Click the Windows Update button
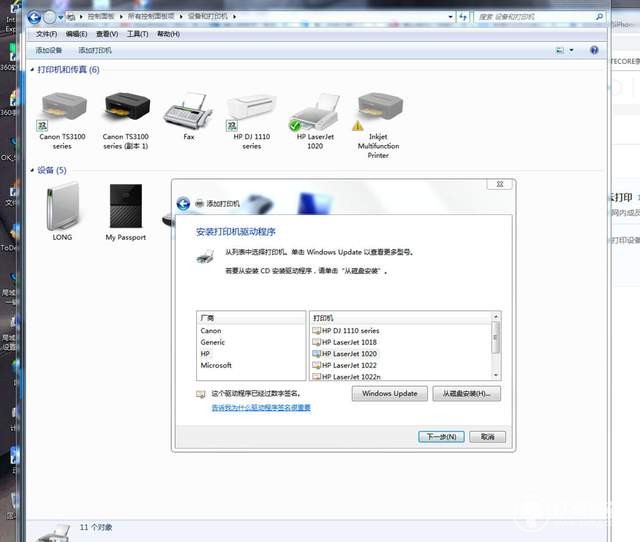Screen dimensions: 640x542 coord(390,393)
